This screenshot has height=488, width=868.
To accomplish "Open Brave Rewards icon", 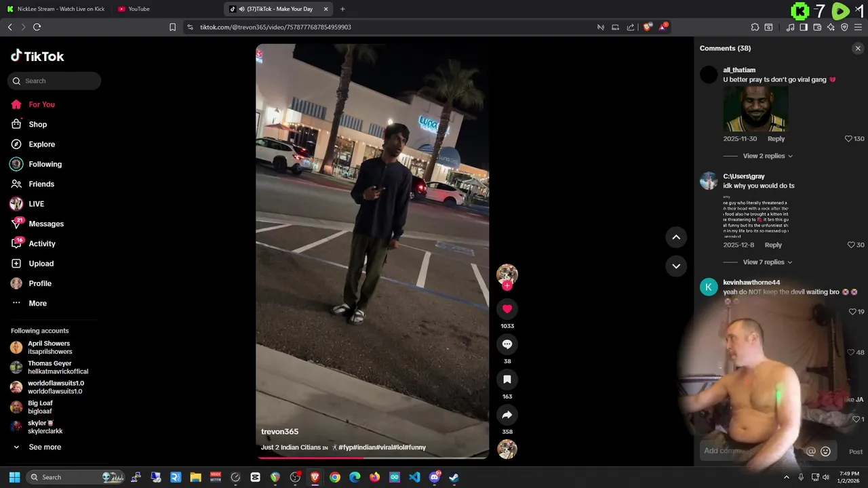I will coord(663,27).
